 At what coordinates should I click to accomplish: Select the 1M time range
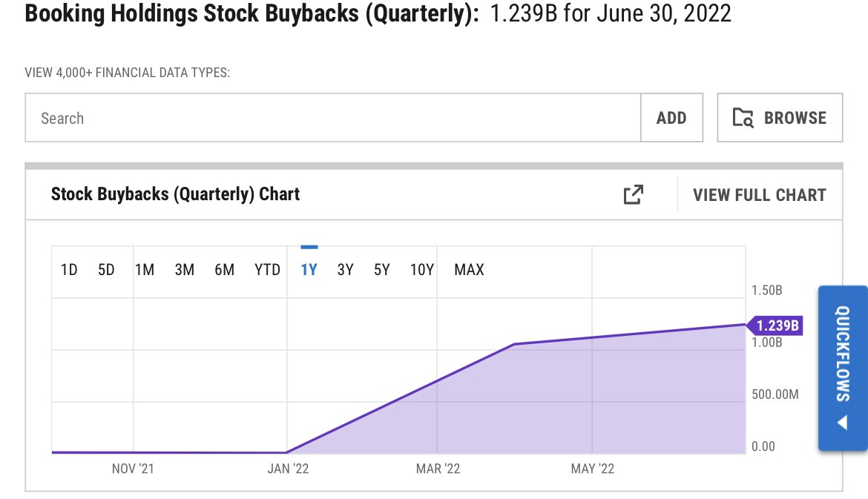point(145,270)
